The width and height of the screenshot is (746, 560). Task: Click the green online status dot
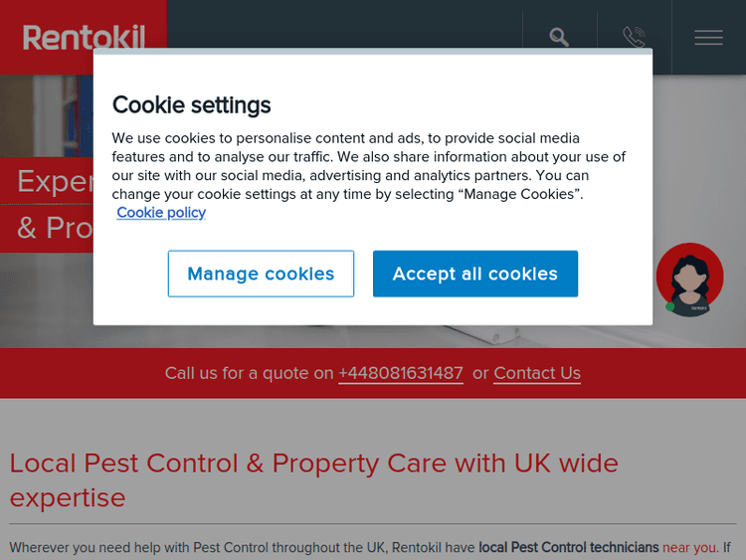coord(670,306)
